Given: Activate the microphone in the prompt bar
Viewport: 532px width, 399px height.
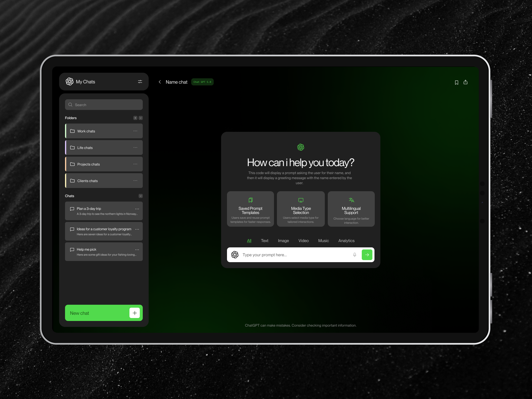Looking at the screenshot, I should [354, 254].
